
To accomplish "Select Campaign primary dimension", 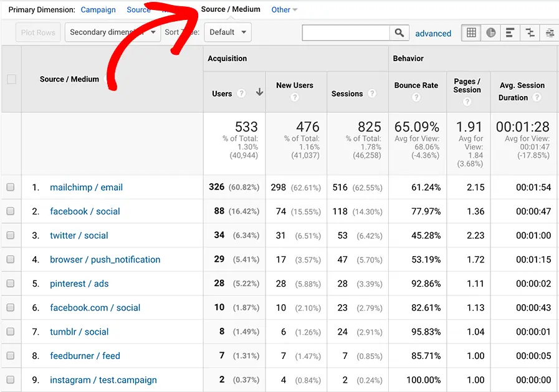I will pyautogui.click(x=98, y=9).
